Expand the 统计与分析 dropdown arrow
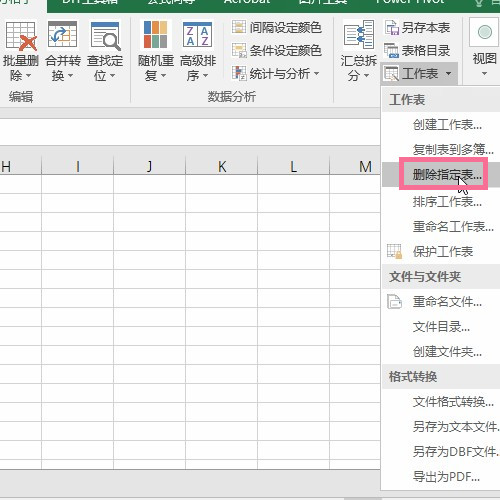This screenshot has height=500, width=500. tap(316, 73)
